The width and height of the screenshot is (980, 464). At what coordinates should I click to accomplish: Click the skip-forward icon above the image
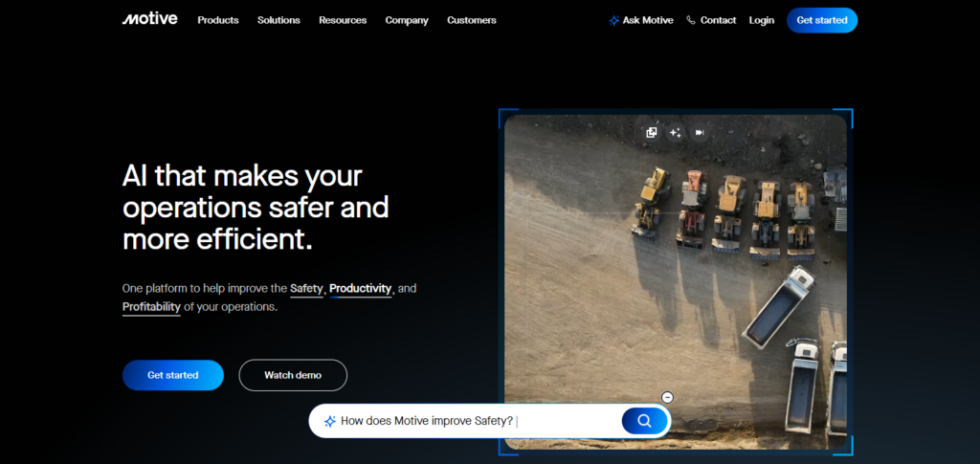[x=700, y=133]
